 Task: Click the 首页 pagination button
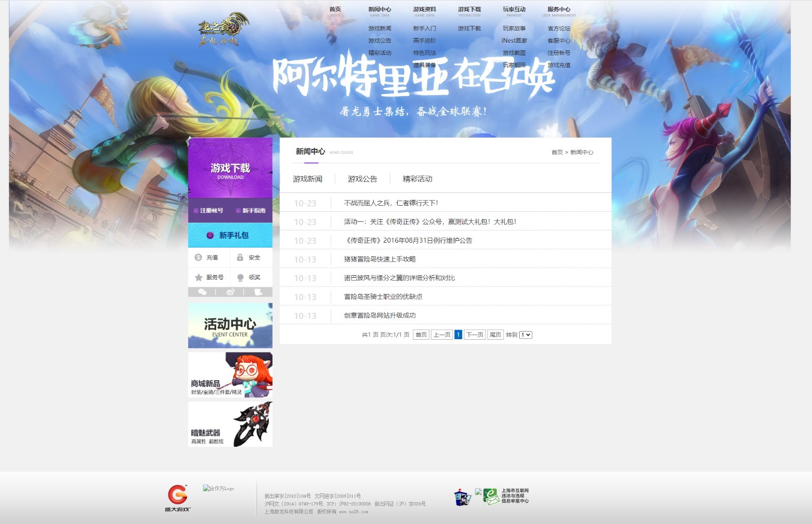[421, 335]
